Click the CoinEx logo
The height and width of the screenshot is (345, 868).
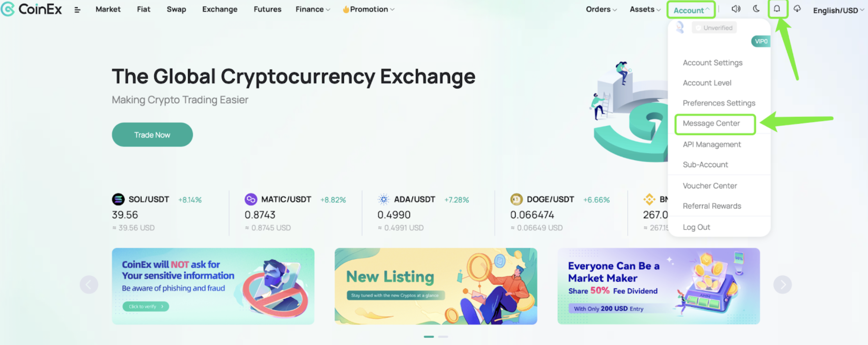[32, 9]
